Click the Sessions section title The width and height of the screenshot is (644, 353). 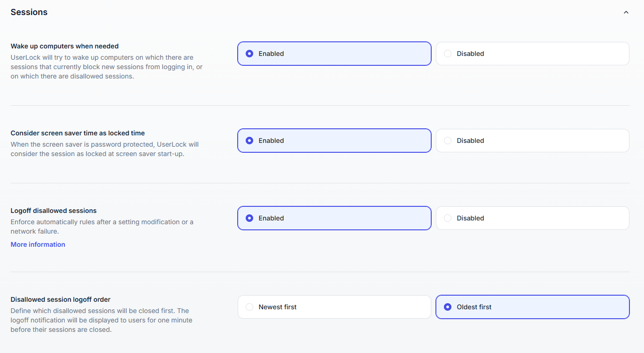coord(29,12)
